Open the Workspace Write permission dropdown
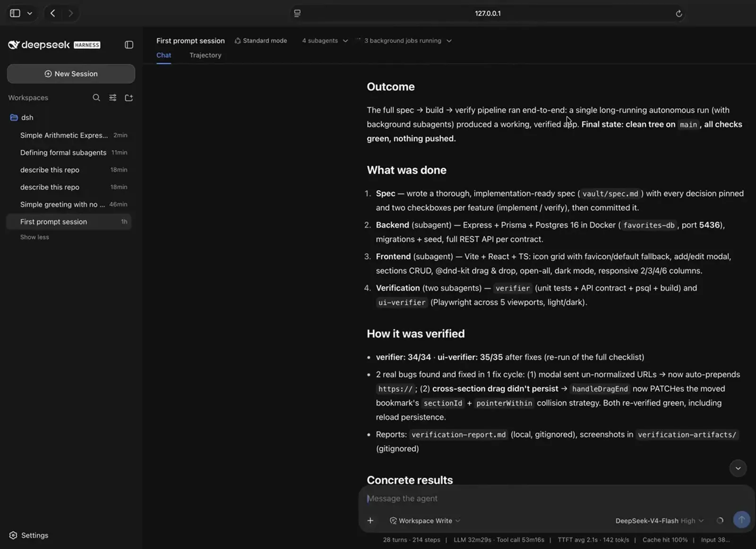Image resolution: width=756 pixels, height=549 pixels. coord(425,521)
